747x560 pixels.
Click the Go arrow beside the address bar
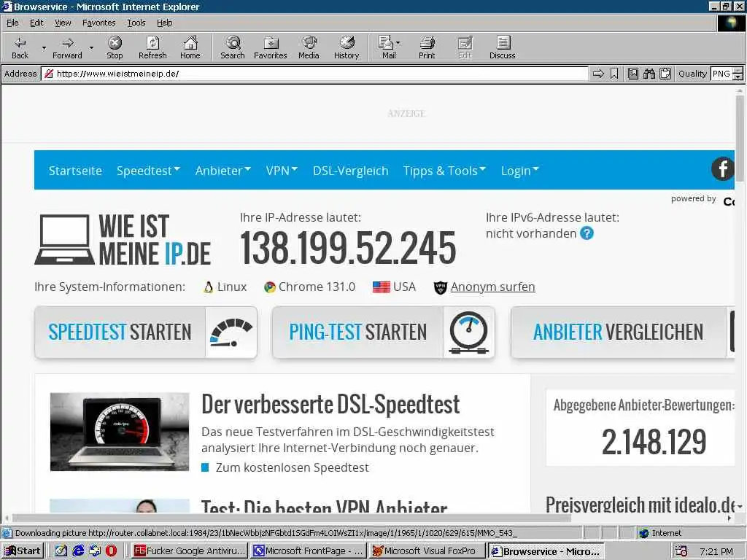click(x=598, y=74)
